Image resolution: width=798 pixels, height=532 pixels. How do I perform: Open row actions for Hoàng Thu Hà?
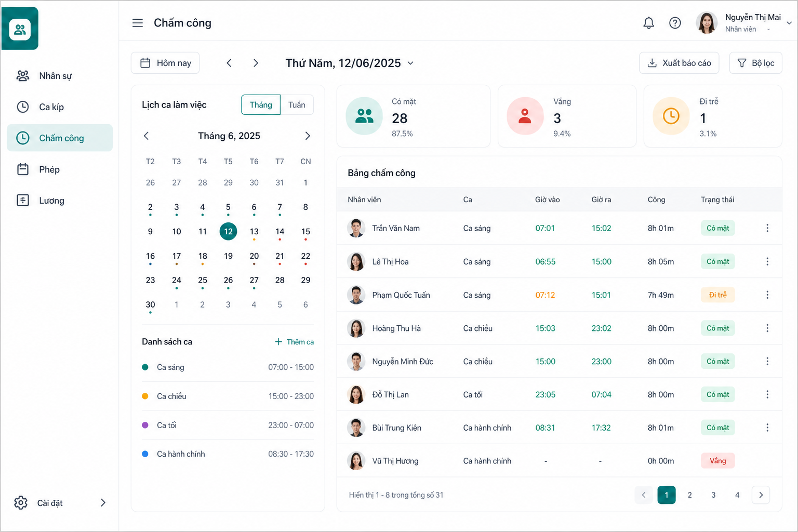[767, 328]
